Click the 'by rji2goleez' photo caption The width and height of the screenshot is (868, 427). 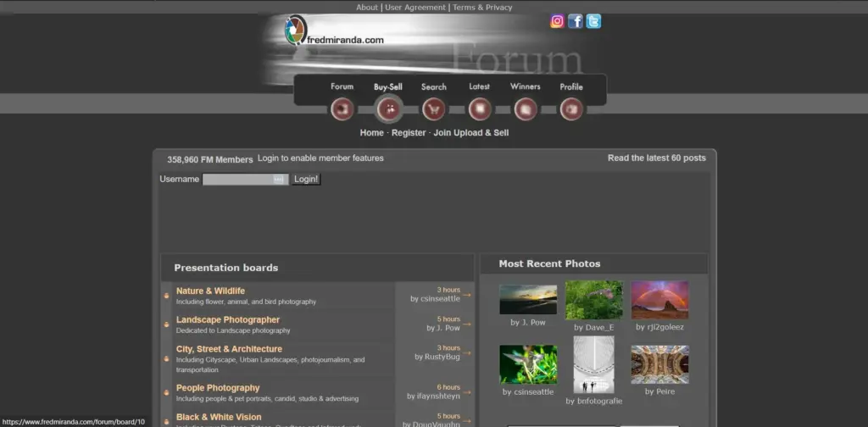pyautogui.click(x=659, y=327)
